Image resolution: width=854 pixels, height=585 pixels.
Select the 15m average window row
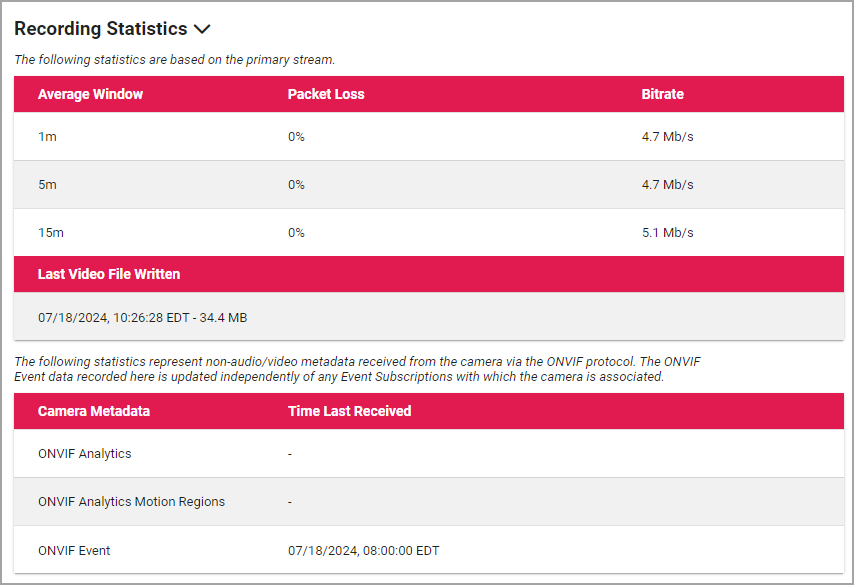coord(50,233)
